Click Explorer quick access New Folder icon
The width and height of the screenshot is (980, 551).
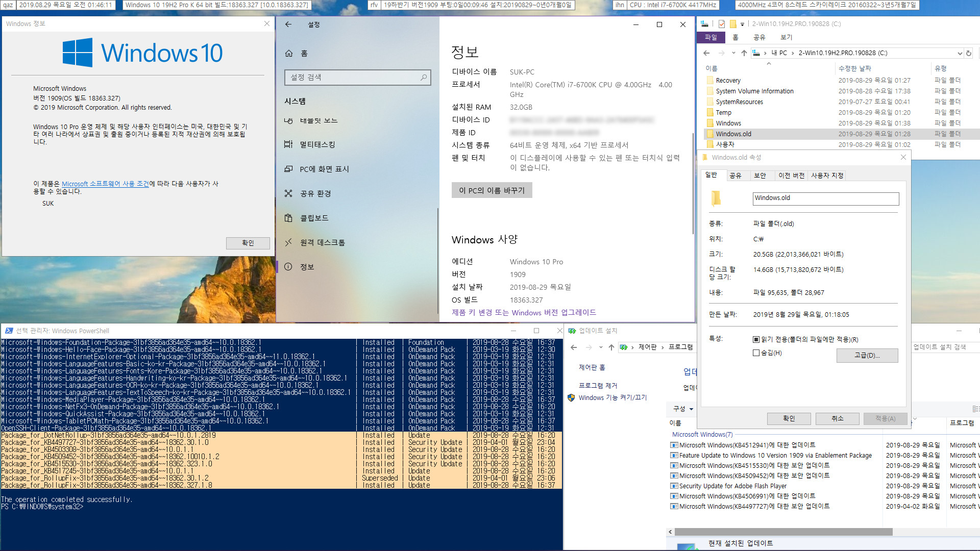point(733,24)
